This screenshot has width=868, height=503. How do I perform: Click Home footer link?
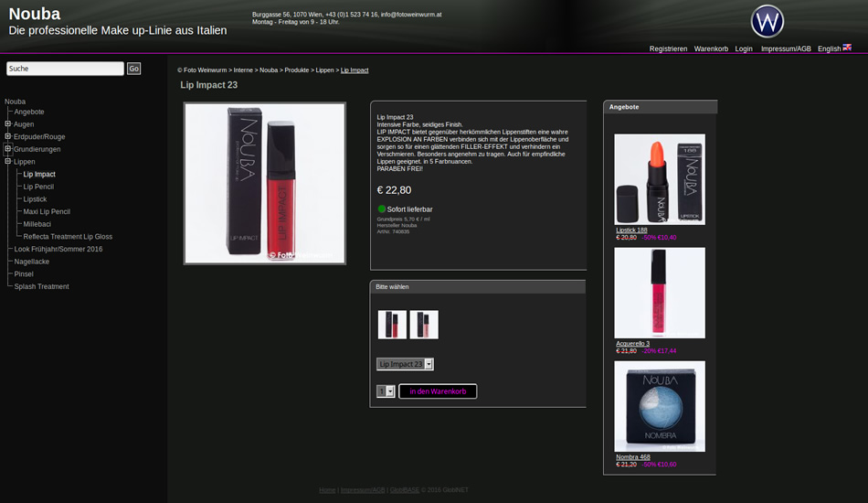click(x=327, y=489)
